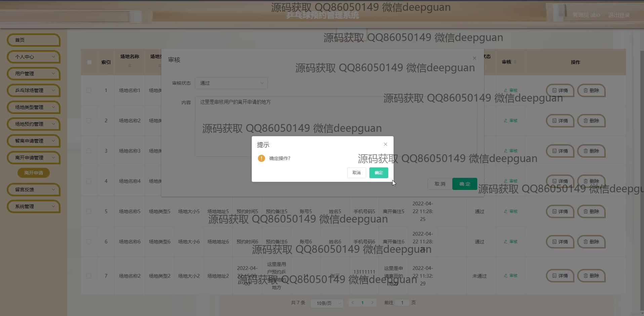Go to next page with right arrow
This screenshot has width=644, height=316.
tap(372, 303)
